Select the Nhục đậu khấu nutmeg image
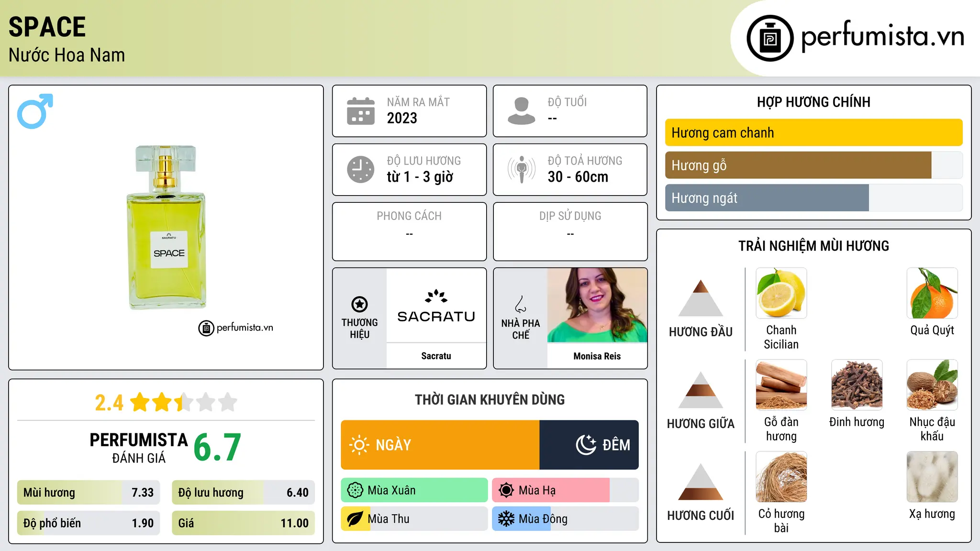The height and width of the screenshot is (551, 980). point(932,385)
